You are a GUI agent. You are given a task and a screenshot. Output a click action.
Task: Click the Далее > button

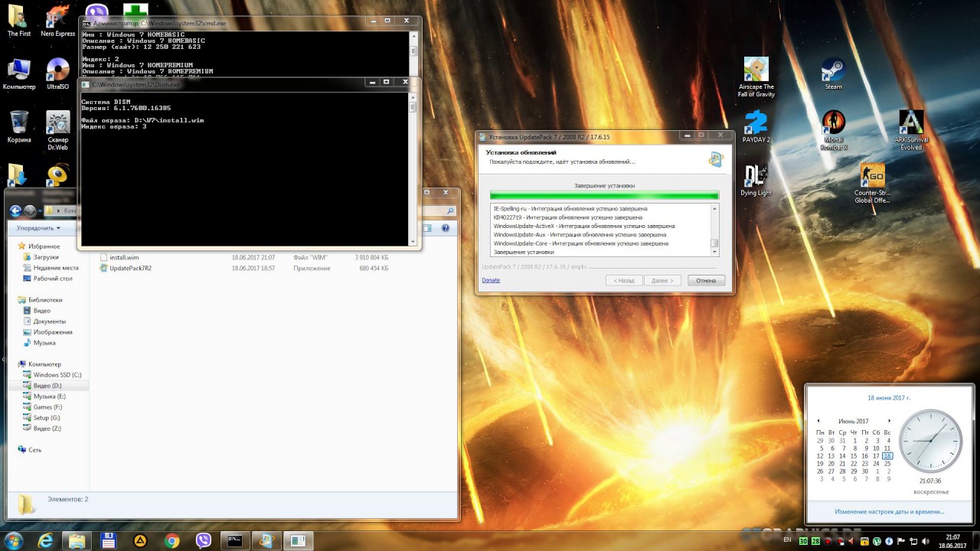662,280
